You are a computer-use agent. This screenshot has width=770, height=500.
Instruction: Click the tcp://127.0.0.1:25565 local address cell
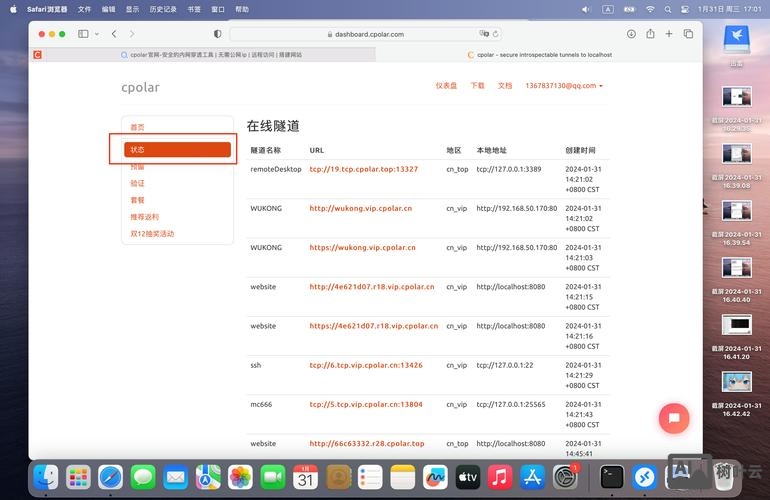pyautogui.click(x=511, y=405)
